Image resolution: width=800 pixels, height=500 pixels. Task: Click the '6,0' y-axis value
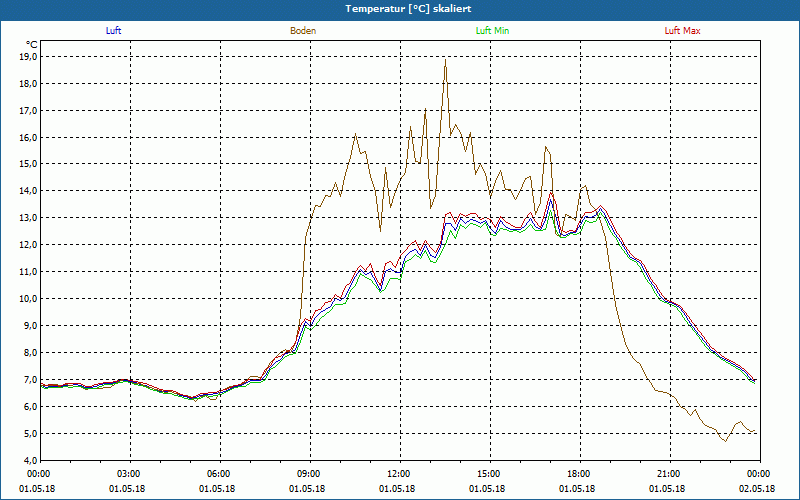30,407
